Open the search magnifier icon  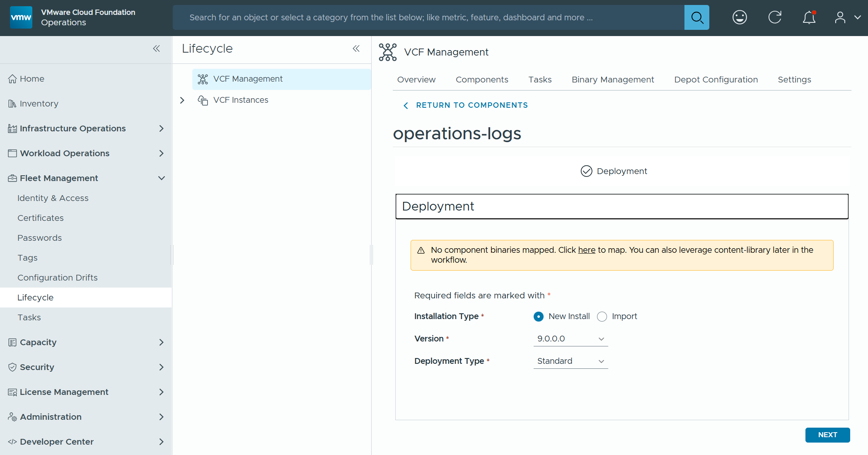(696, 17)
